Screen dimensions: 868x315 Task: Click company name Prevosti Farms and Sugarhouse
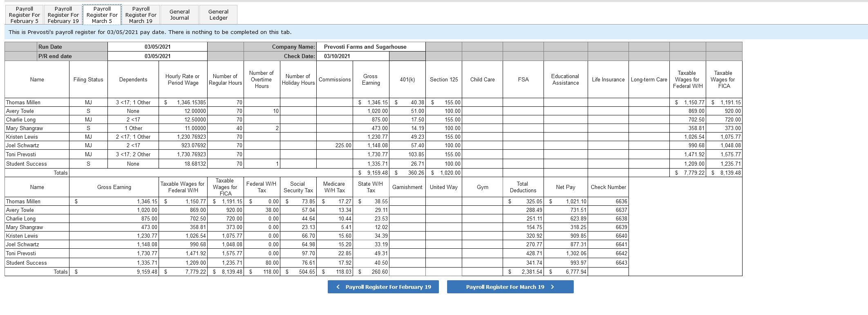(365, 47)
